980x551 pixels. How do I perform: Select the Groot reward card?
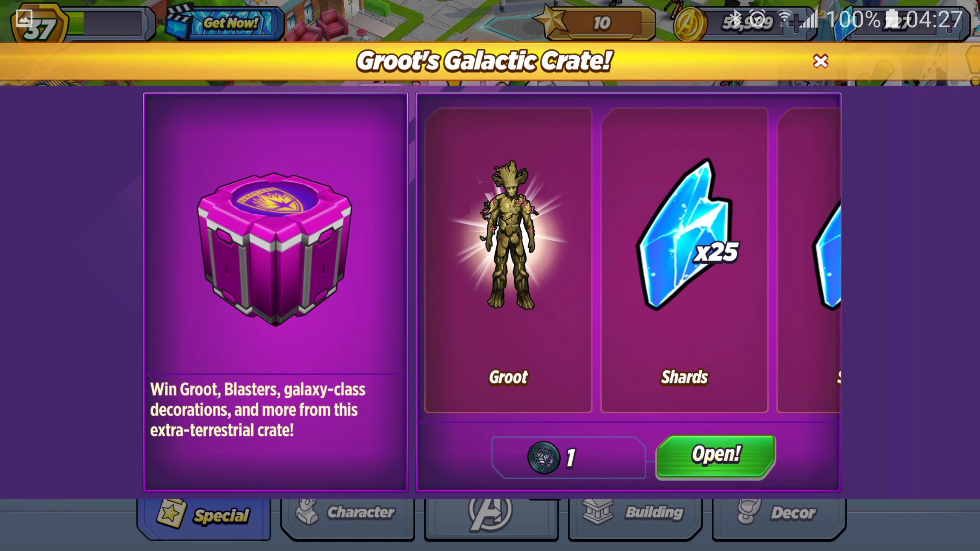508,260
